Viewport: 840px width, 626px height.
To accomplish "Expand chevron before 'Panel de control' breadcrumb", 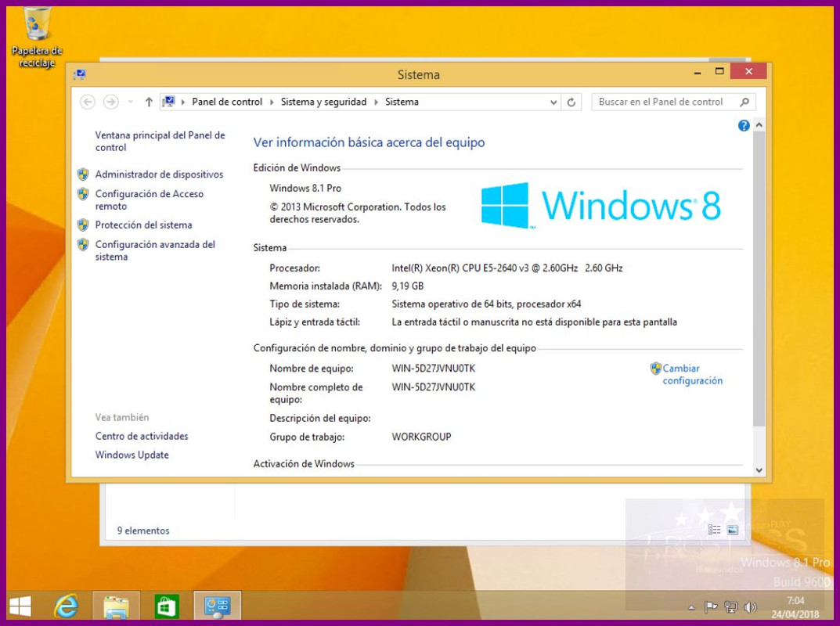I will coord(183,102).
